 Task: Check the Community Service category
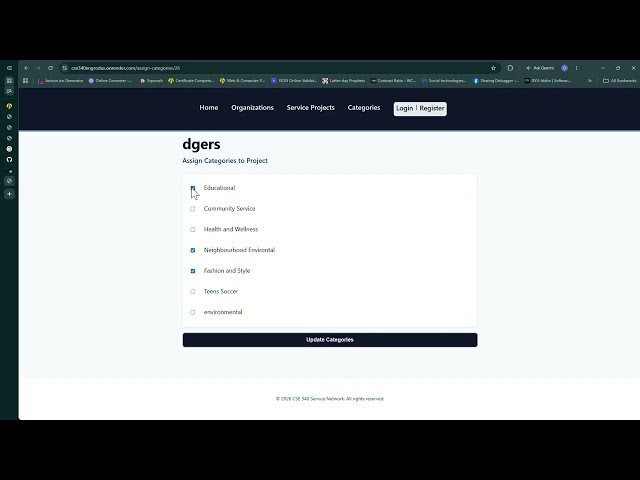pos(193,209)
